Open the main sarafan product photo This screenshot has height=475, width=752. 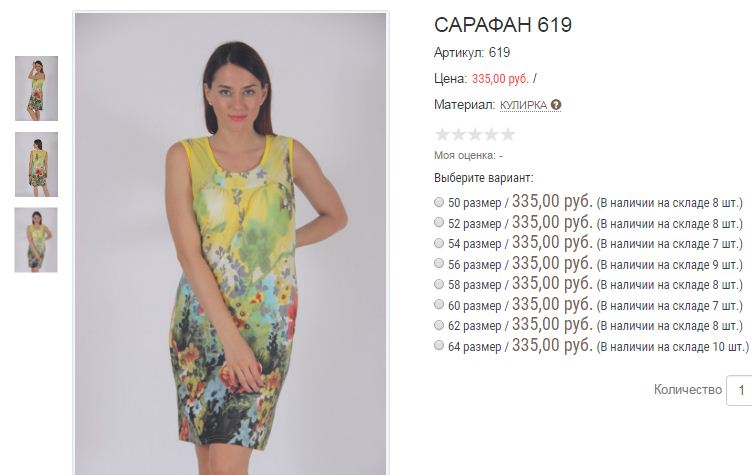click(x=231, y=244)
